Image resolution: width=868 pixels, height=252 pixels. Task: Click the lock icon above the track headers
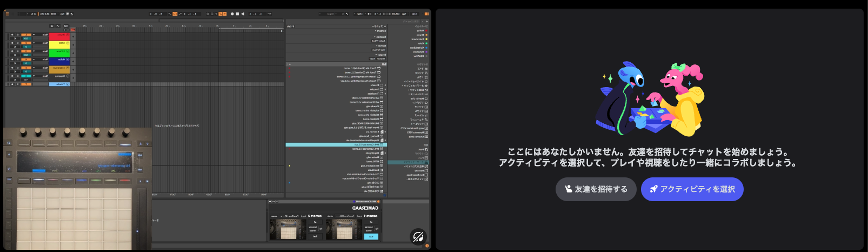pos(52,25)
